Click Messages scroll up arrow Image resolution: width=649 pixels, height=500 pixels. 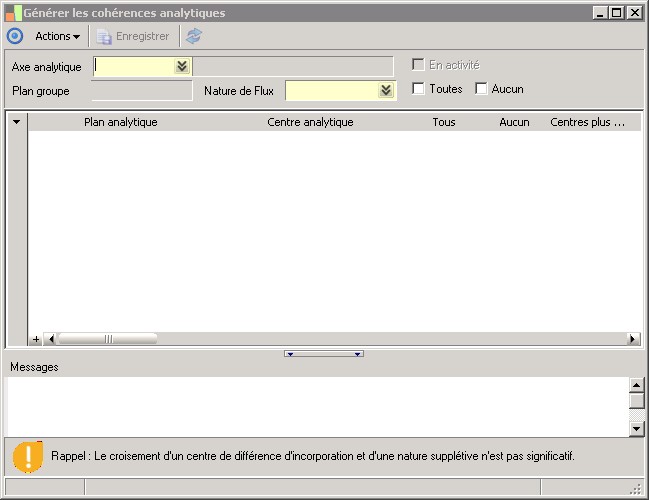tap(636, 385)
